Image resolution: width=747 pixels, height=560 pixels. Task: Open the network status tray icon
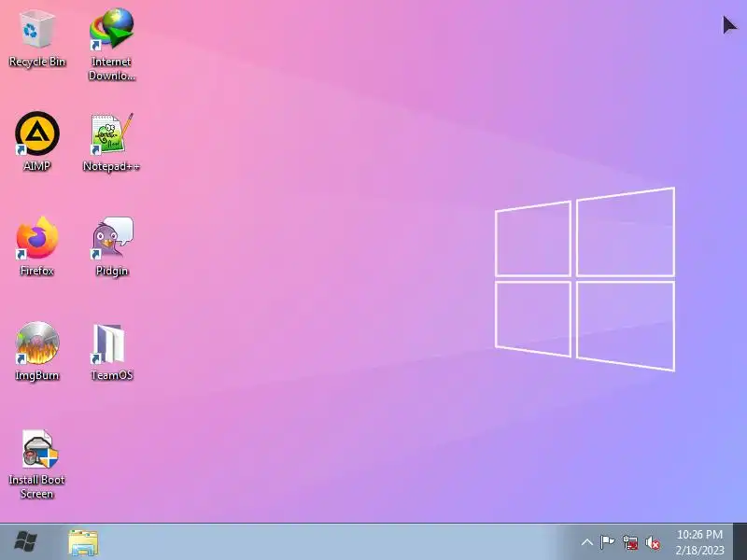tap(629, 542)
